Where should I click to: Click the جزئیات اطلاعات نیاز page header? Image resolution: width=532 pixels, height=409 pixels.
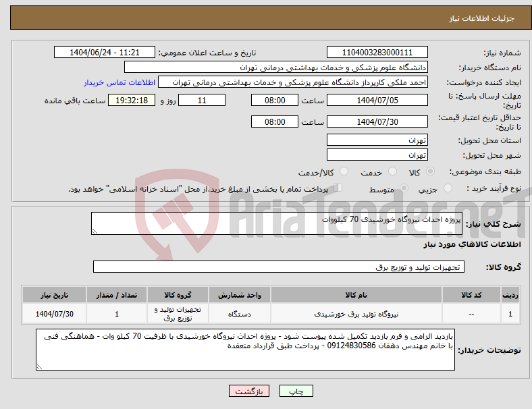click(482, 18)
